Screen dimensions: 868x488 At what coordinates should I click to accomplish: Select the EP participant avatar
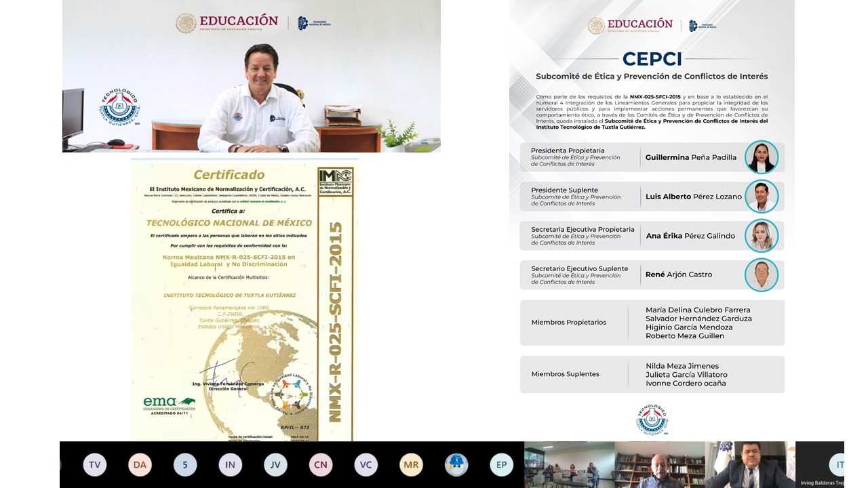502,465
